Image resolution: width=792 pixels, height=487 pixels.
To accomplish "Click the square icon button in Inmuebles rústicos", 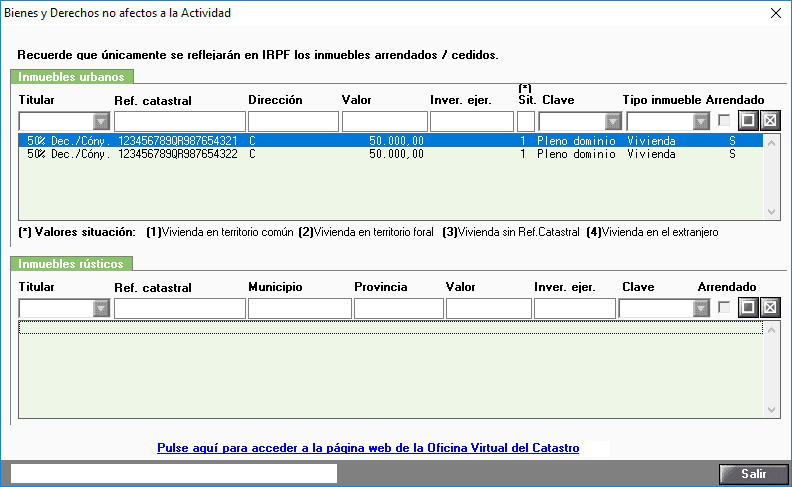I will [748, 308].
